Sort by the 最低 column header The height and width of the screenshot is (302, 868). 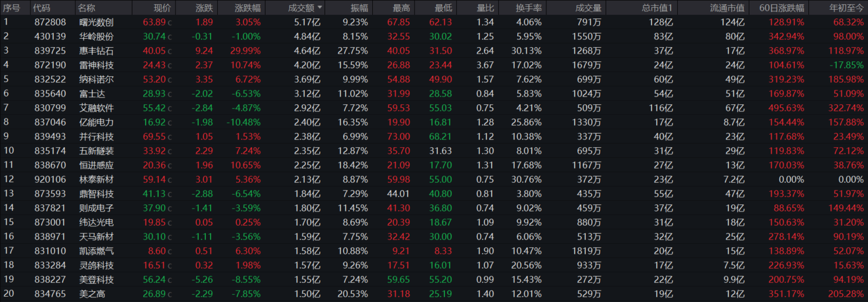[443, 8]
